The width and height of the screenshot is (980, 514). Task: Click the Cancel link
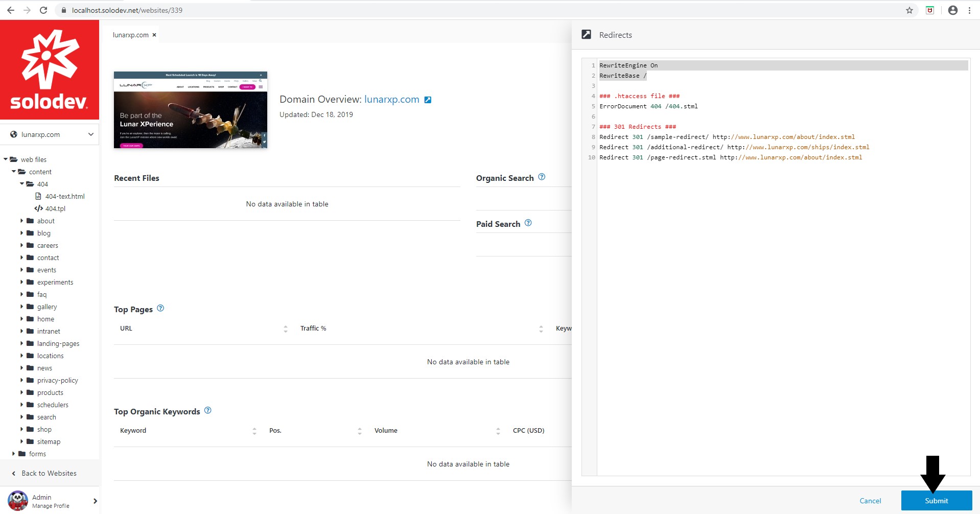(x=870, y=501)
